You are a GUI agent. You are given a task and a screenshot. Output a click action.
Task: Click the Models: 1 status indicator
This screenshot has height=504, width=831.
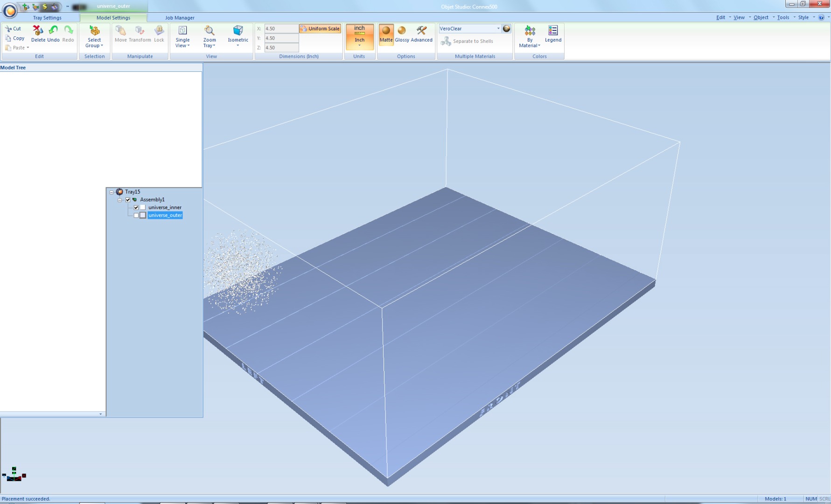[775, 499]
